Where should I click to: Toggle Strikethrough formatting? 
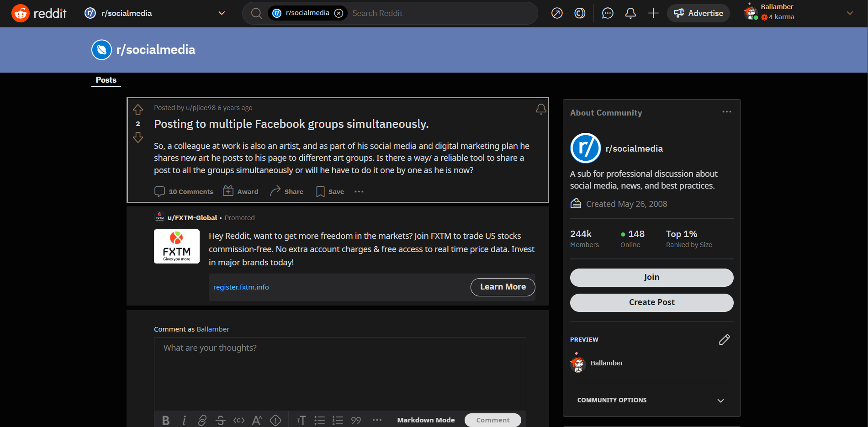[221, 420]
